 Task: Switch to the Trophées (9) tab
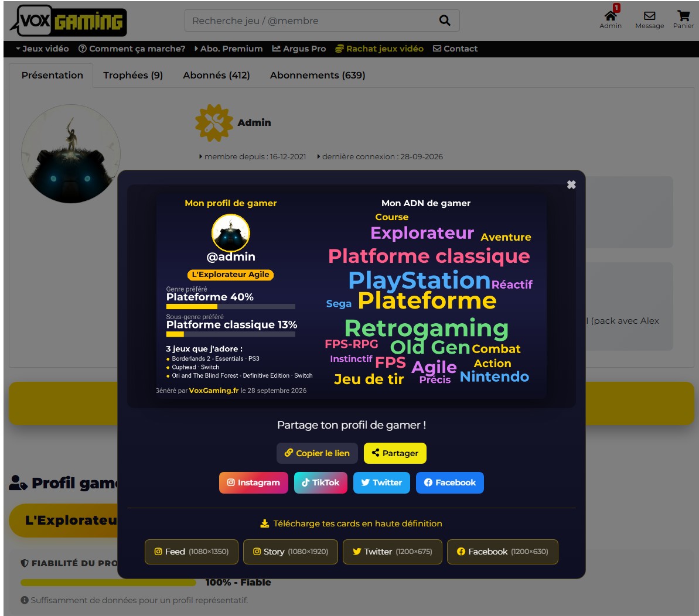(x=133, y=76)
